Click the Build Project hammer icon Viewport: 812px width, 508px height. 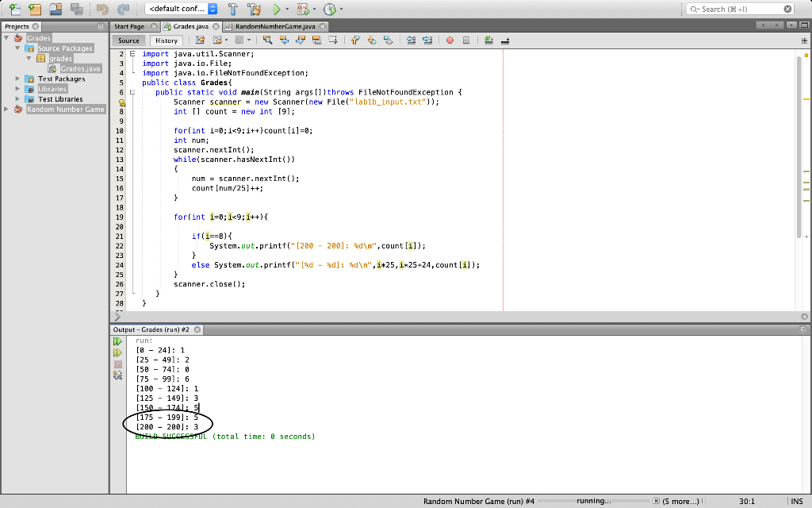(x=233, y=9)
